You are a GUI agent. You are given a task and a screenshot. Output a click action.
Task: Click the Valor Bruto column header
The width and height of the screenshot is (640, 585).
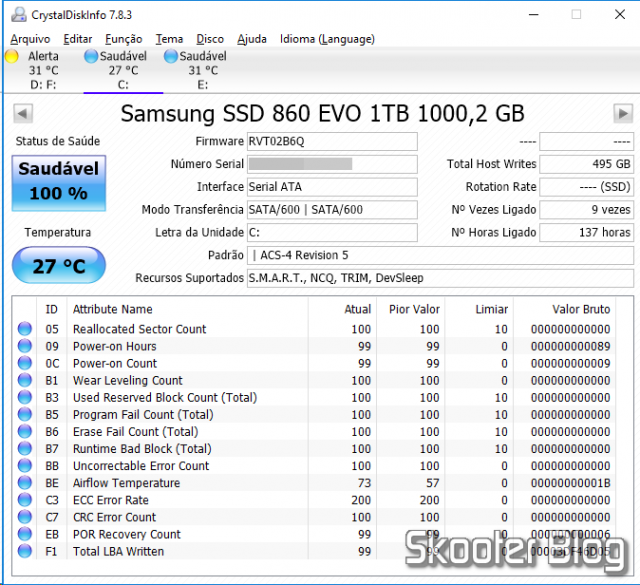click(x=564, y=309)
